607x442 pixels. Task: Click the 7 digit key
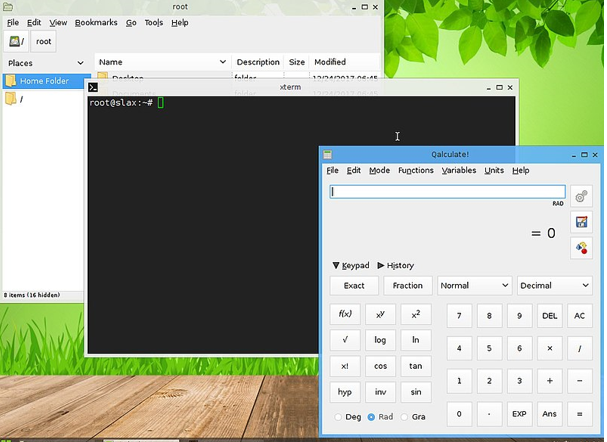[459, 315]
